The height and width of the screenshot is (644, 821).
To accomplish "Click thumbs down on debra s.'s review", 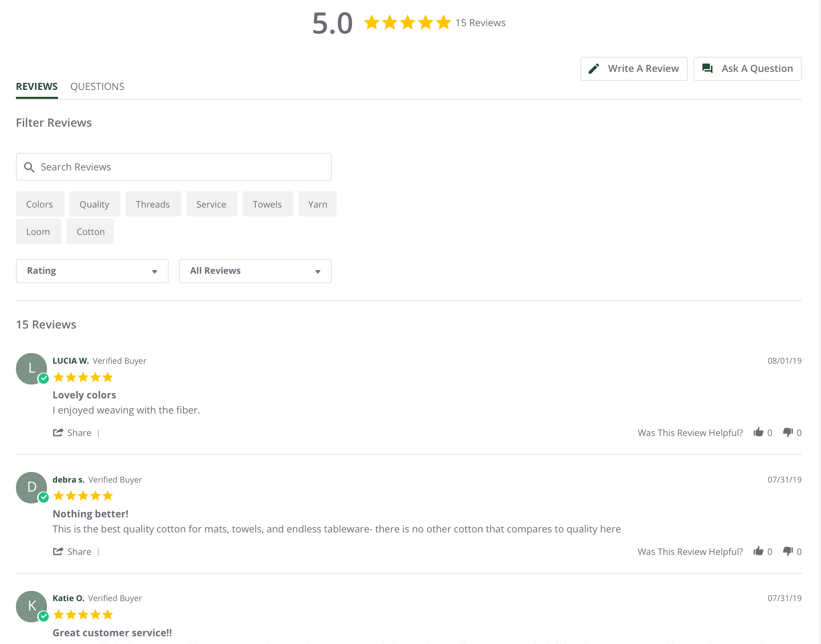I will click(x=787, y=551).
